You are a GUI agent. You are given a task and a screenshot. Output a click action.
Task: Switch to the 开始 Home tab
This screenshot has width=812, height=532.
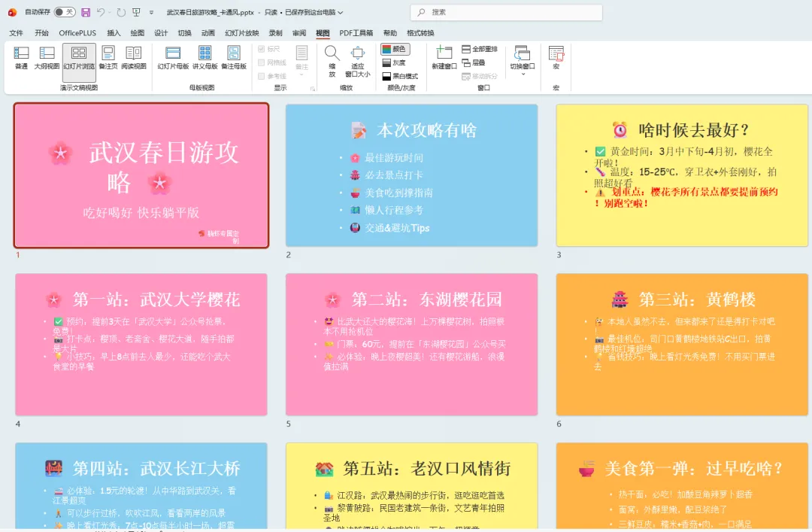[41, 32]
